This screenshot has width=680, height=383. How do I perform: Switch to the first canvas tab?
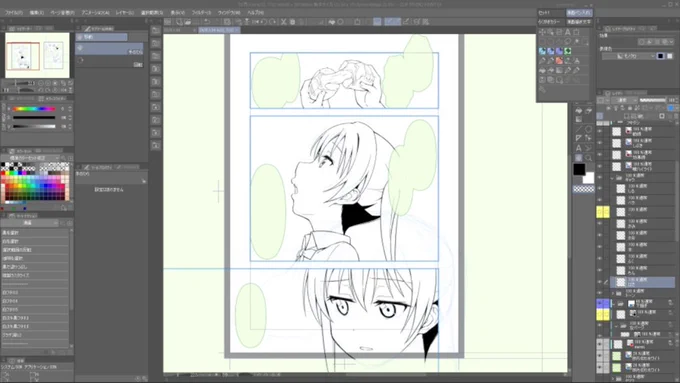(x=179, y=30)
